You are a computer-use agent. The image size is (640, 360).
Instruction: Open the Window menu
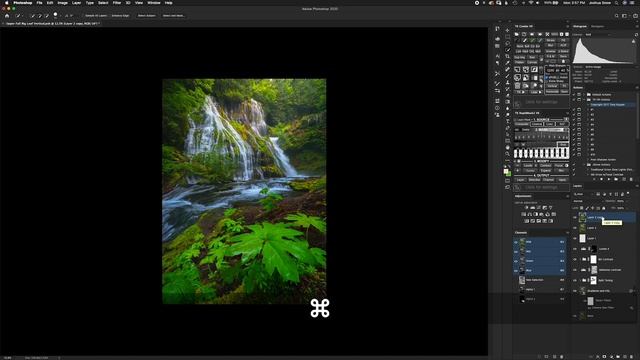tap(154, 3)
